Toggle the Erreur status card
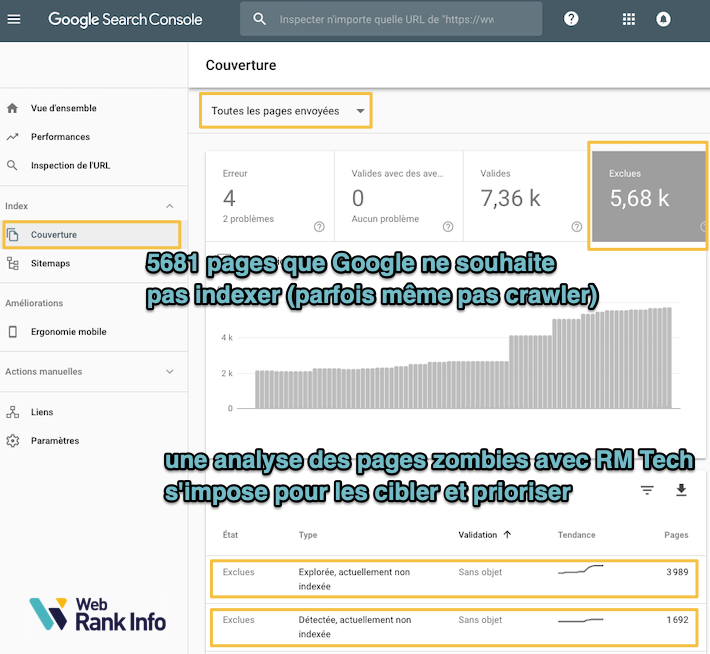 270,196
